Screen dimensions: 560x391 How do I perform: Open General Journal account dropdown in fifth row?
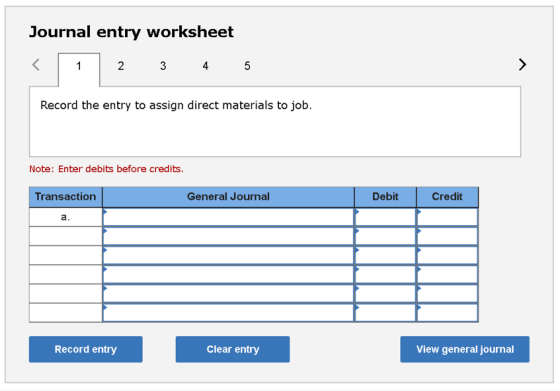coord(228,294)
